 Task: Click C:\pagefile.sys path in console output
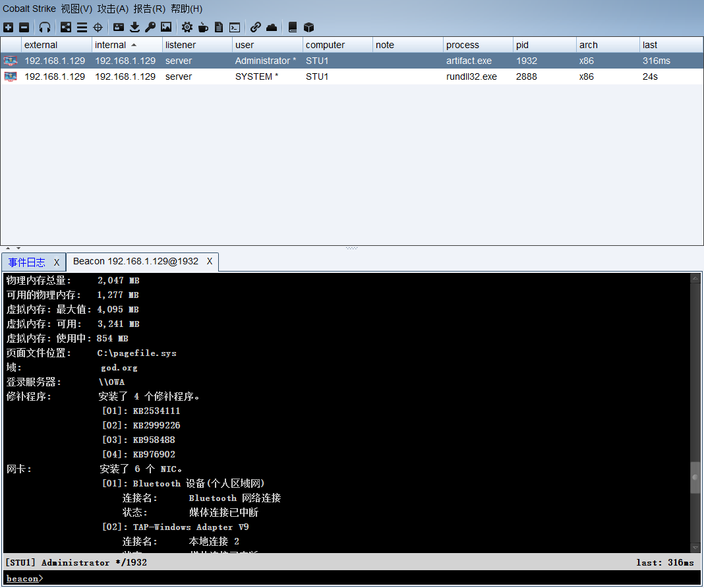pyautogui.click(x=137, y=353)
